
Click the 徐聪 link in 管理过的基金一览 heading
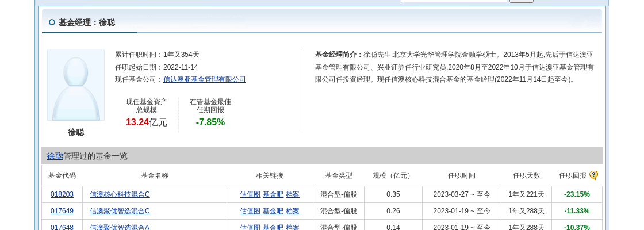coord(55,156)
